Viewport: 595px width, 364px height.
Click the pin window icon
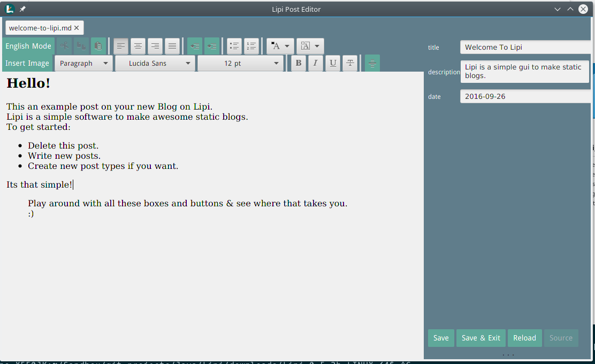(x=22, y=9)
